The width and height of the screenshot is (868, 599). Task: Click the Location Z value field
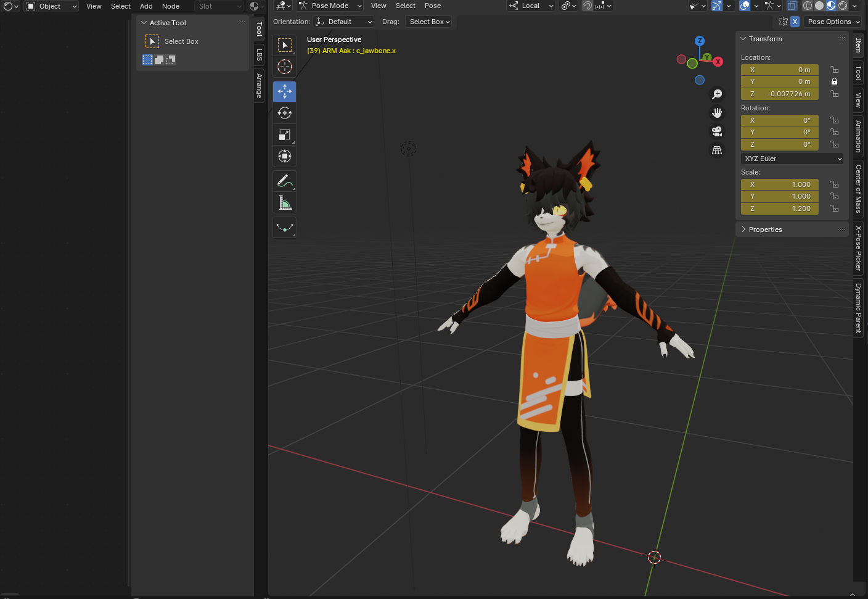point(779,94)
